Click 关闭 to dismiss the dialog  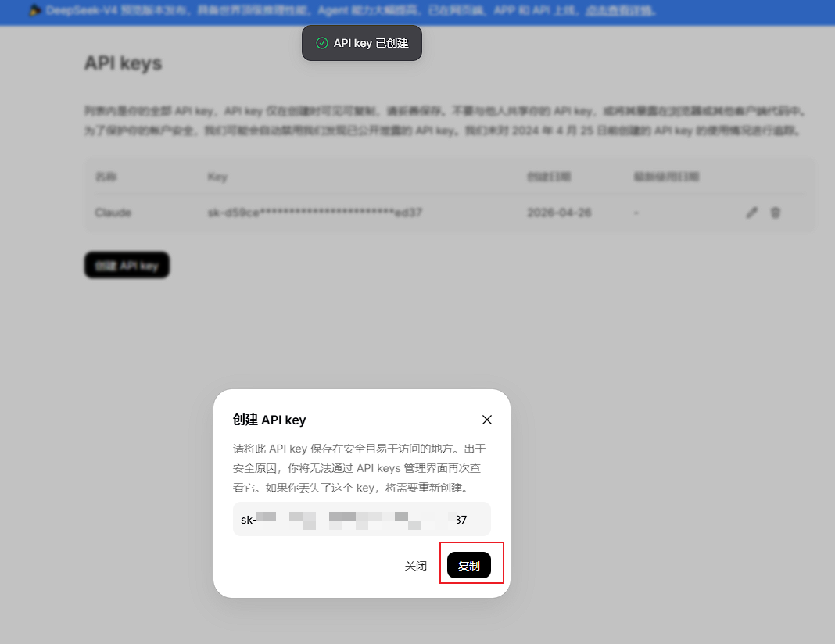tap(415, 566)
